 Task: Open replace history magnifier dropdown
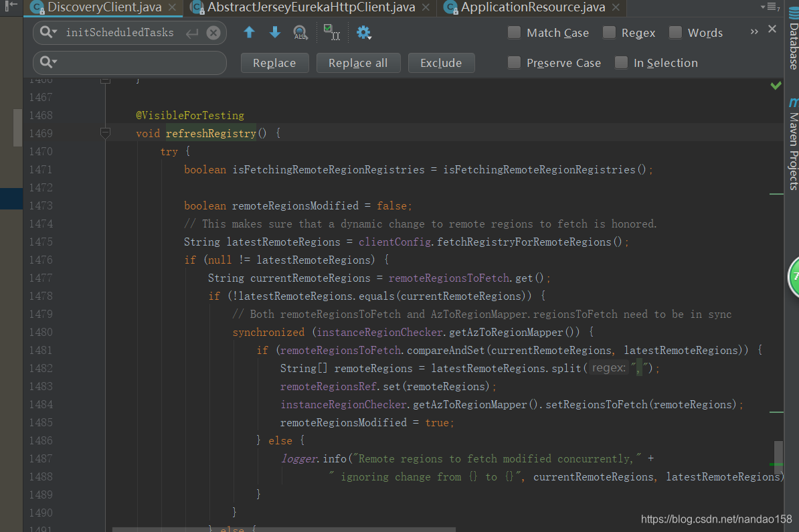coord(48,62)
